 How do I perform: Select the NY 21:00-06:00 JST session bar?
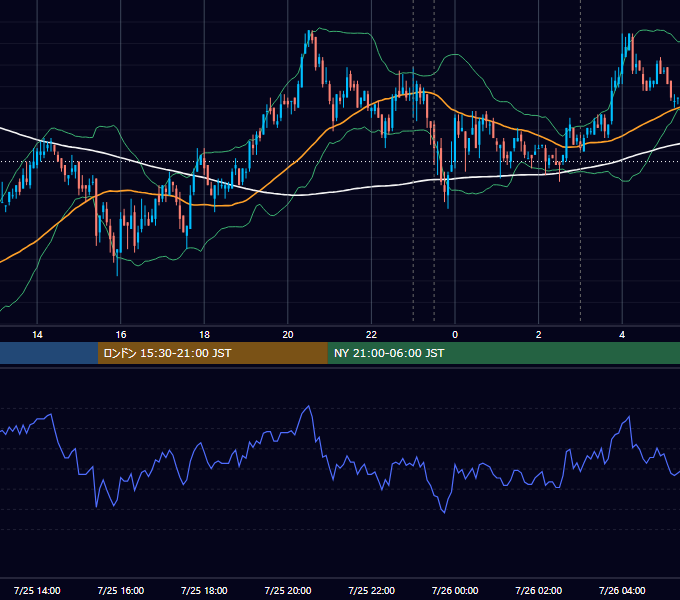503,353
